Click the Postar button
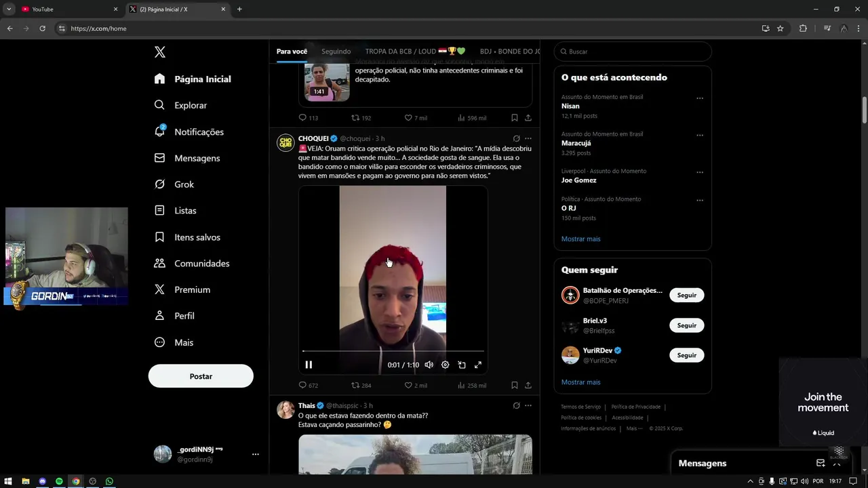 (x=201, y=376)
